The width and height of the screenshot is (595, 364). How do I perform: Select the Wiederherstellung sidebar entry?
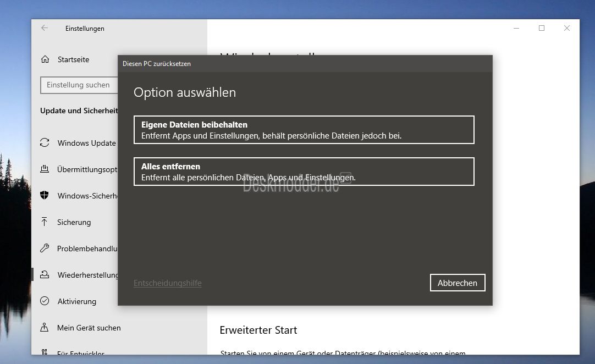(x=87, y=275)
